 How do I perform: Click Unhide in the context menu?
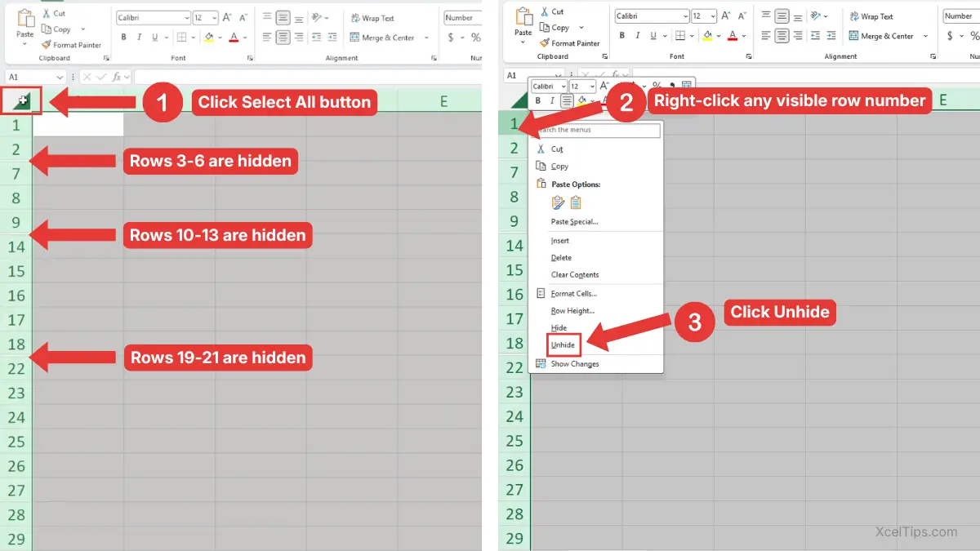563,345
